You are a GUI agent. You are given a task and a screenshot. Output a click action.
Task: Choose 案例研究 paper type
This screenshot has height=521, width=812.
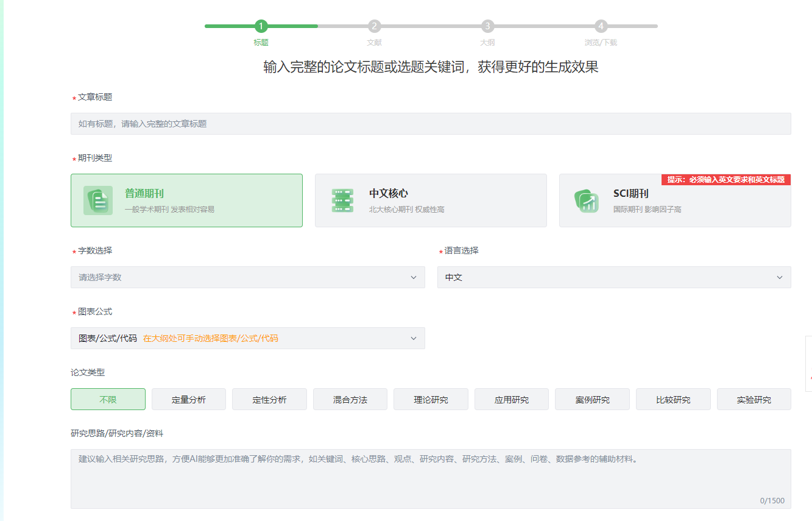[x=592, y=400]
